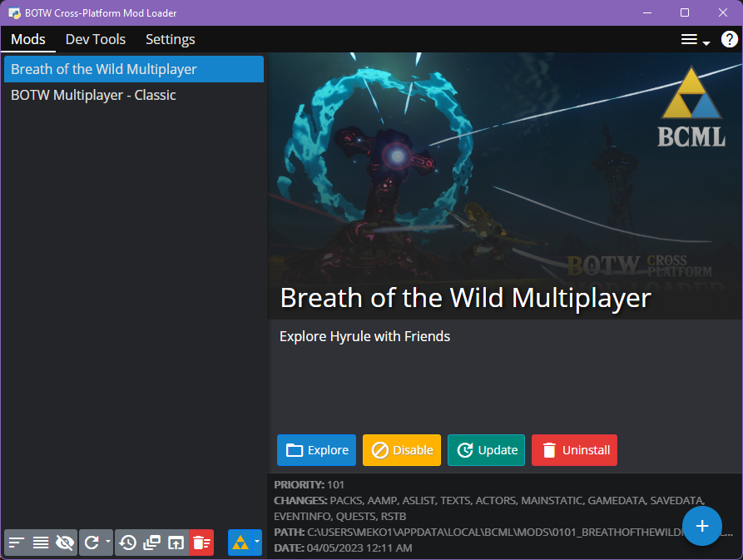Image resolution: width=743 pixels, height=560 pixels.
Task: Click the red Uninstall button
Action: [574, 450]
